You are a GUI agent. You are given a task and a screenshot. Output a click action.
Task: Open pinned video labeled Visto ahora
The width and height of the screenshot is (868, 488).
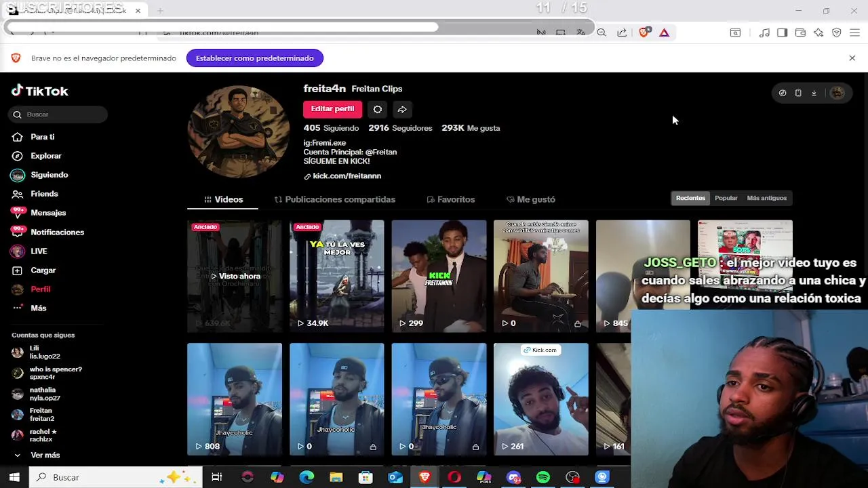(x=235, y=276)
